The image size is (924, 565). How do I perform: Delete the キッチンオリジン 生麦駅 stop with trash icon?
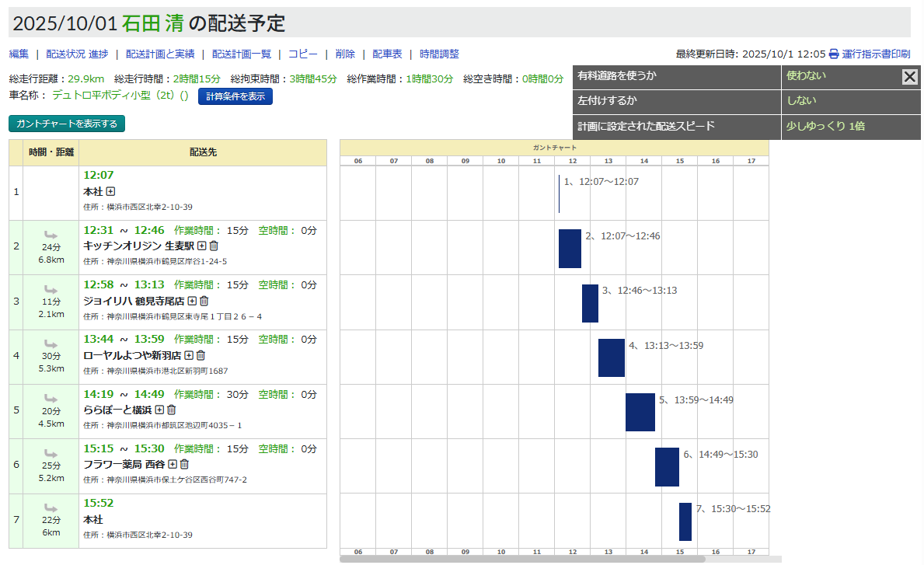[214, 246]
